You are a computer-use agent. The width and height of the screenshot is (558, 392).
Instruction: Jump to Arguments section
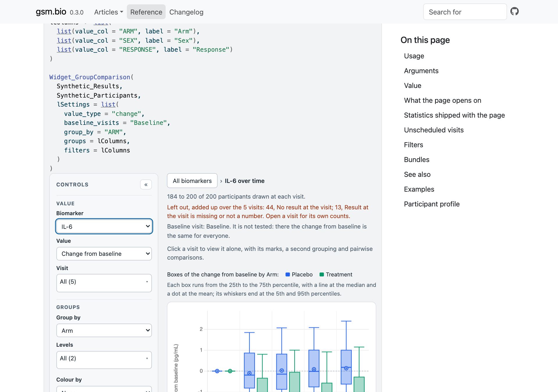pos(421,71)
